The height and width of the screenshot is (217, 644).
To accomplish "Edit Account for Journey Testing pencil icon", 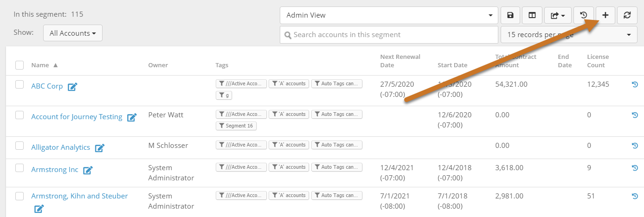I will point(132,117).
